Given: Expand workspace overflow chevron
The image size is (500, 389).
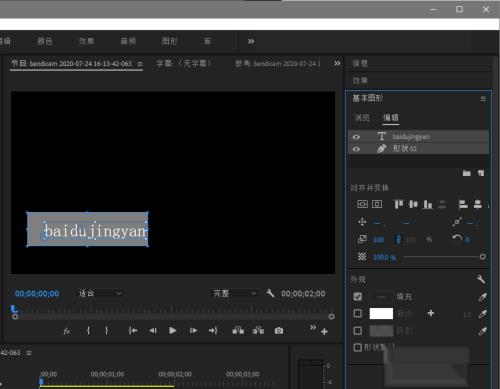Looking at the screenshot, I should click(x=251, y=41).
